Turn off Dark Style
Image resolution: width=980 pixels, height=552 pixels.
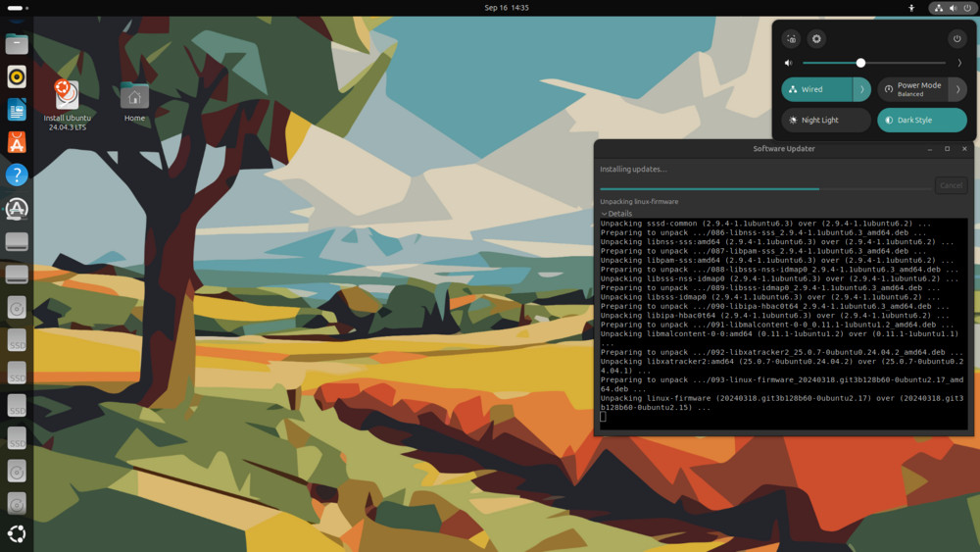(921, 120)
